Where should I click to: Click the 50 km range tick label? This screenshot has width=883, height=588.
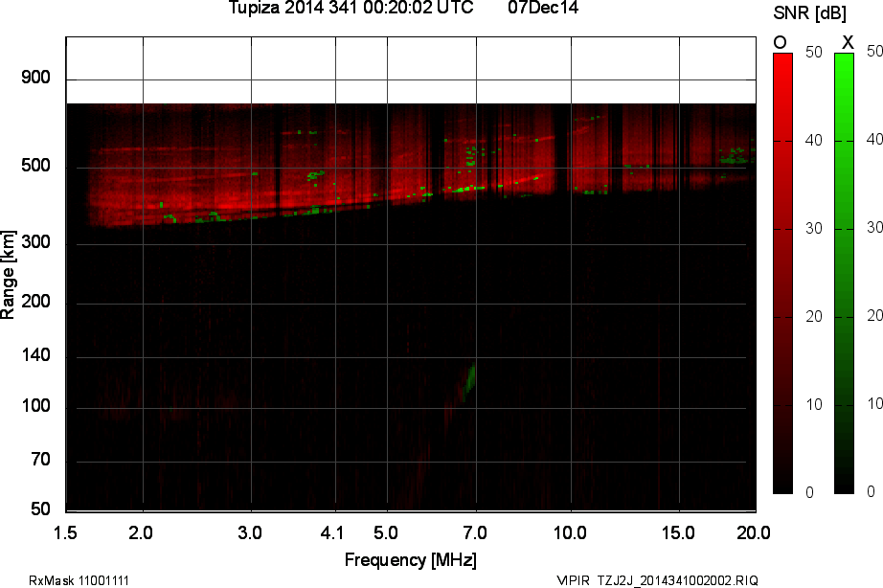coord(38,508)
